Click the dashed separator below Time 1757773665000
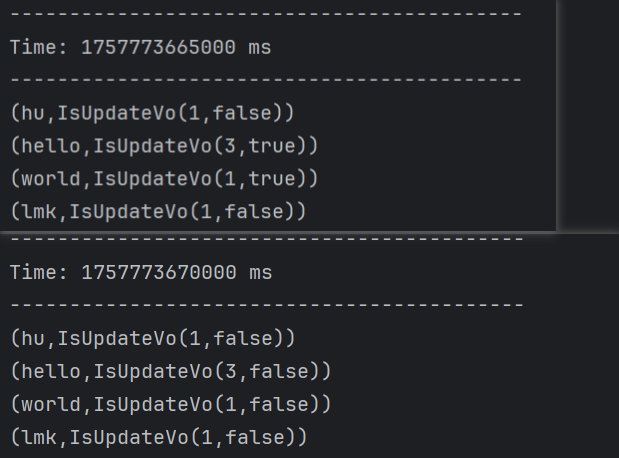This screenshot has width=619, height=458. (x=266, y=80)
